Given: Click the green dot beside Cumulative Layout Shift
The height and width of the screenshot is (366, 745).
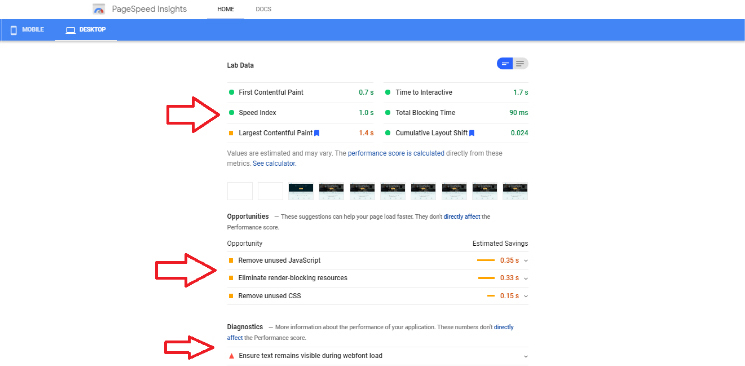Looking at the screenshot, I should (x=388, y=133).
